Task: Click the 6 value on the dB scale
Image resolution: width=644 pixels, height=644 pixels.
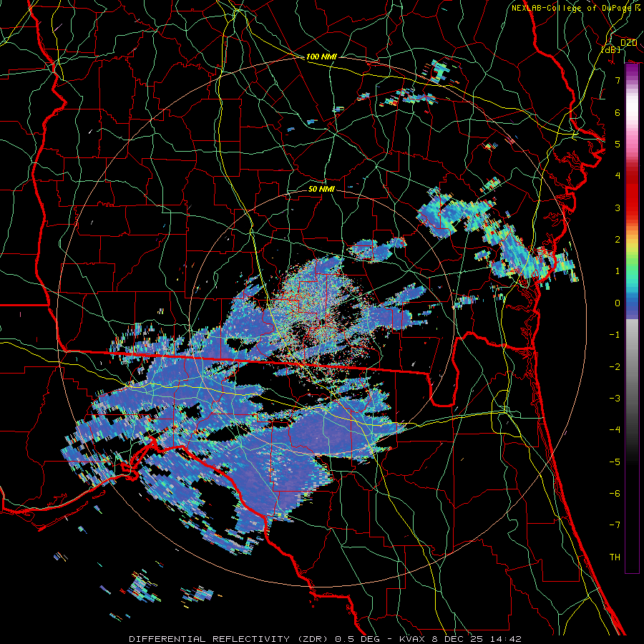Action: pyautogui.click(x=618, y=112)
